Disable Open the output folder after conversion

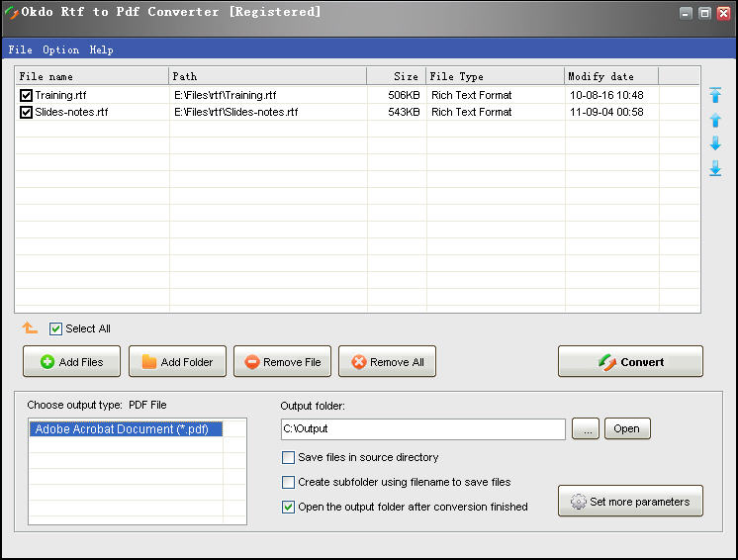[288, 507]
